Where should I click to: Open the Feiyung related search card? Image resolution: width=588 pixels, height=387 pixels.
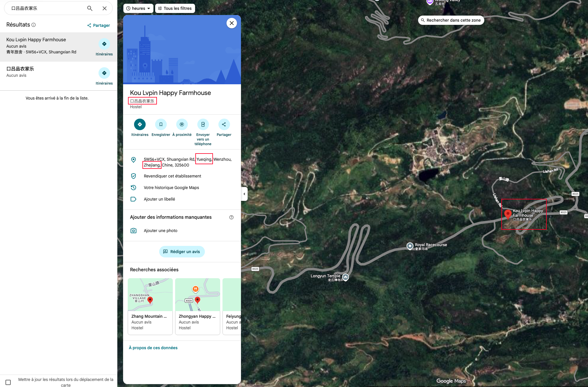pyautogui.click(x=232, y=306)
